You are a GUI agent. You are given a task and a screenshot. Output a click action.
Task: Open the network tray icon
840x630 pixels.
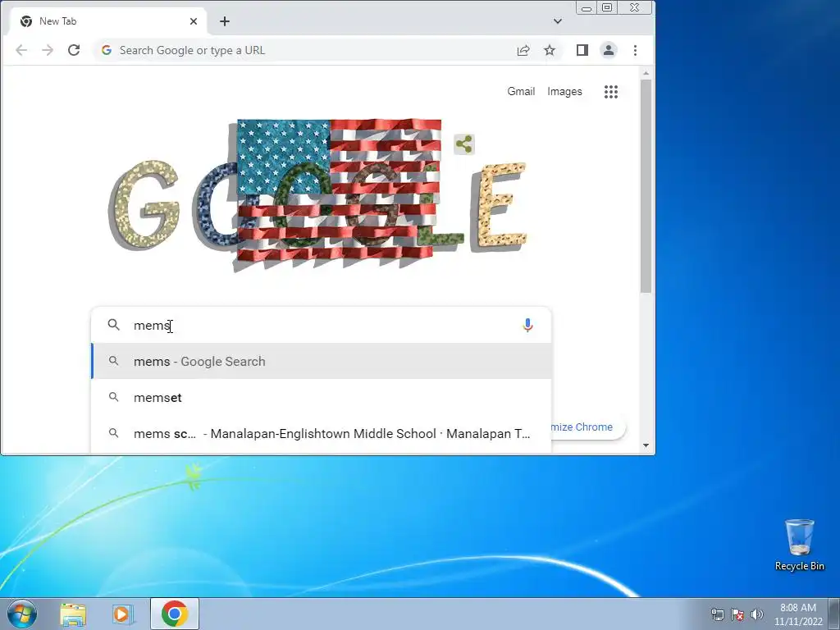[717, 614]
